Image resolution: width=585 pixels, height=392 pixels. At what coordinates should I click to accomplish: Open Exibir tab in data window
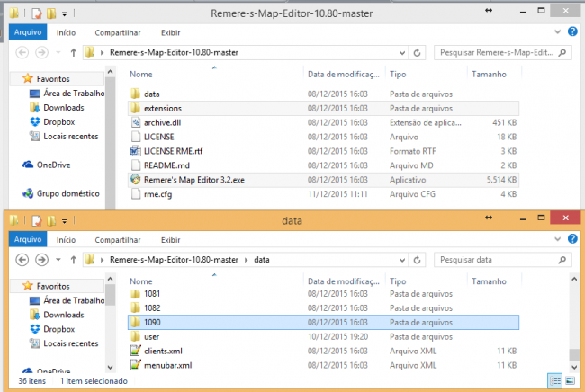pyautogui.click(x=170, y=240)
